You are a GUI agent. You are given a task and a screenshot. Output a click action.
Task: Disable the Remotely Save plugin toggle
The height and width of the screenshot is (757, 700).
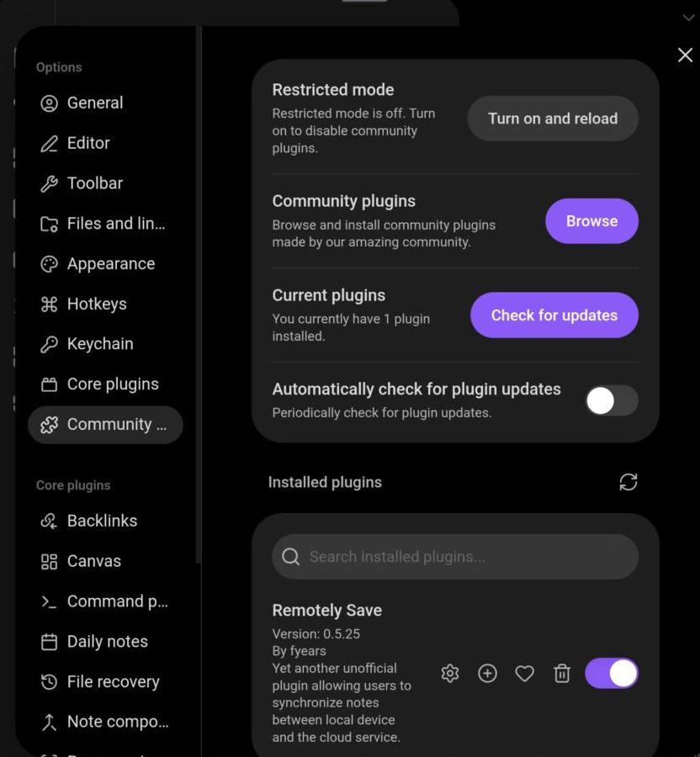[x=612, y=673]
